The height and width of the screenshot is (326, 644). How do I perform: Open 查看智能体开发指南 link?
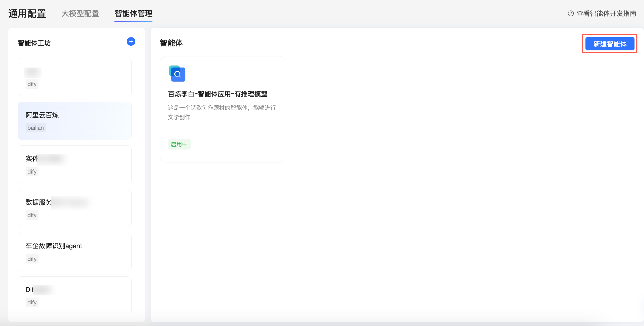[x=606, y=13]
